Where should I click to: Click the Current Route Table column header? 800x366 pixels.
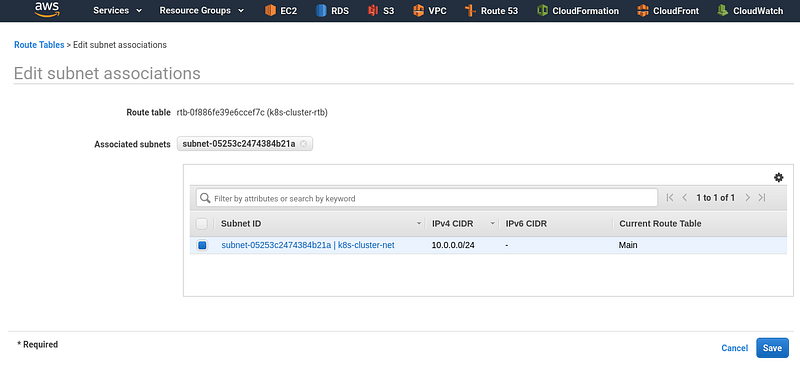660,224
